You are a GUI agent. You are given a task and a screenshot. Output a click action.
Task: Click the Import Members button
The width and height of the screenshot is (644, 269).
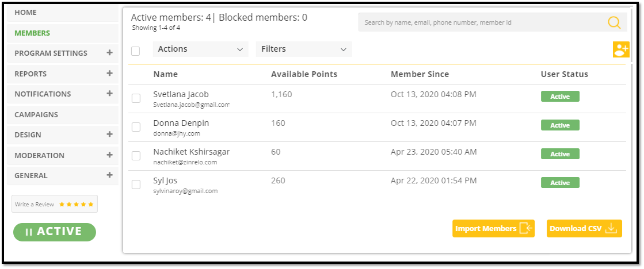[x=493, y=229]
